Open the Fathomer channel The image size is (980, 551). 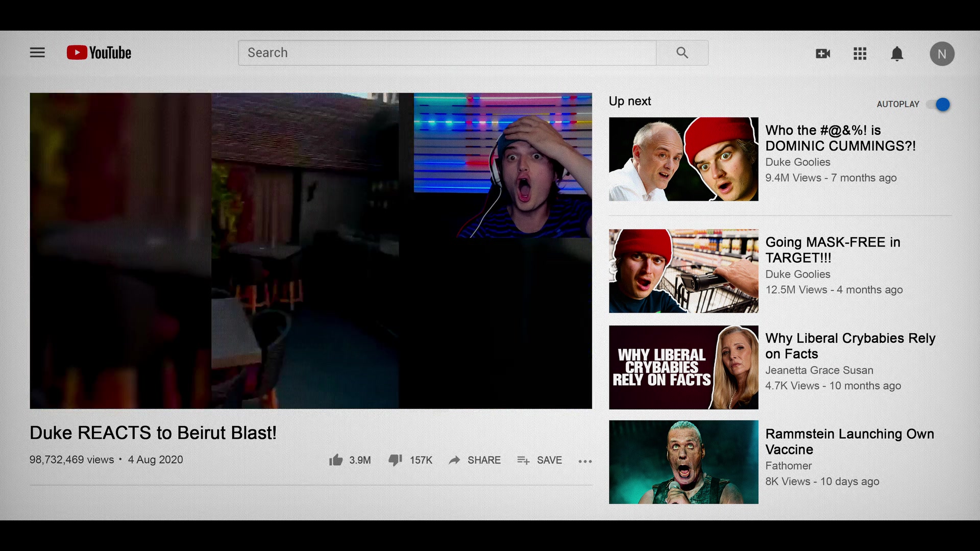point(789,466)
